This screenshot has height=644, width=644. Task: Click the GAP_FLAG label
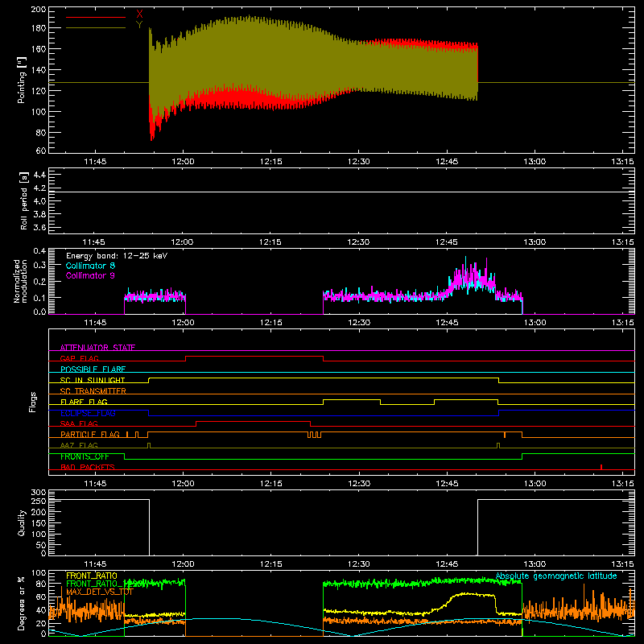(79, 358)
